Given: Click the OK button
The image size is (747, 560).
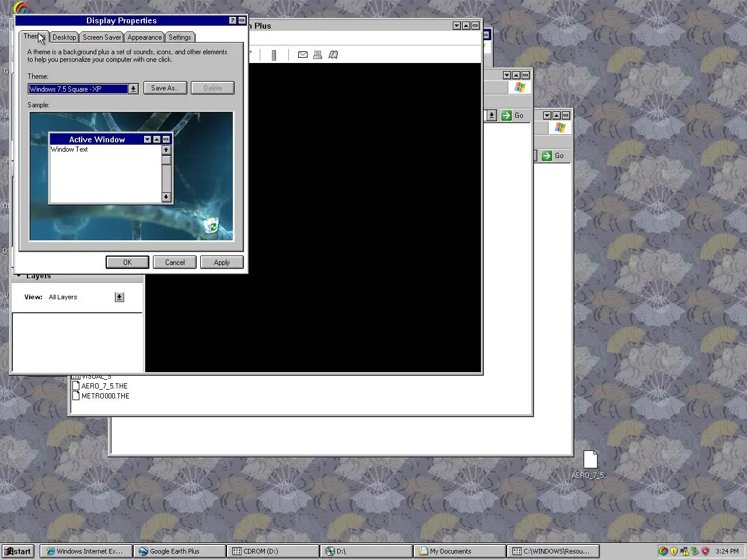Looking at the screenshot, I should coord(127,262).
